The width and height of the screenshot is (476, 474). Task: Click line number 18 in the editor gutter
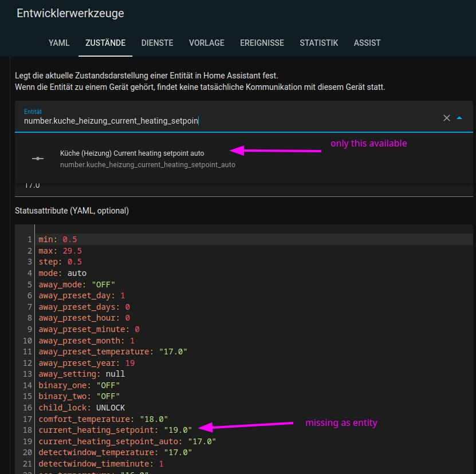(x=26, y=430)
